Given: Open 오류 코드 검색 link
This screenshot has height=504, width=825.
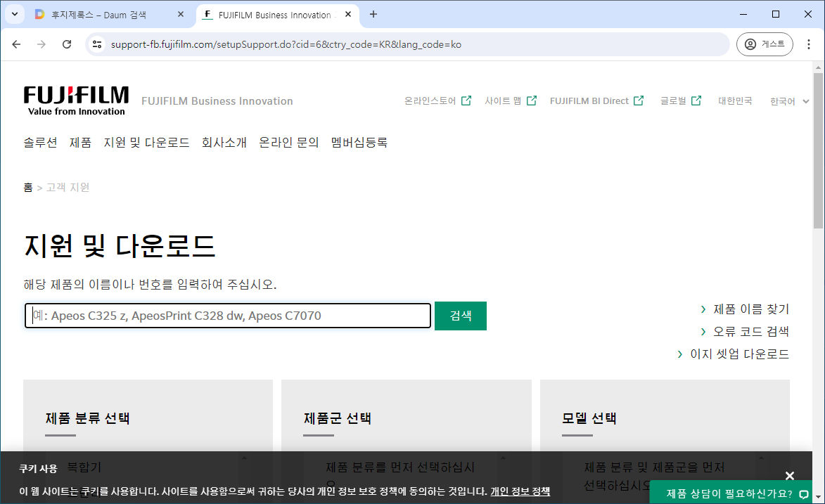Looking at the screenshot, I should (745, 332).
